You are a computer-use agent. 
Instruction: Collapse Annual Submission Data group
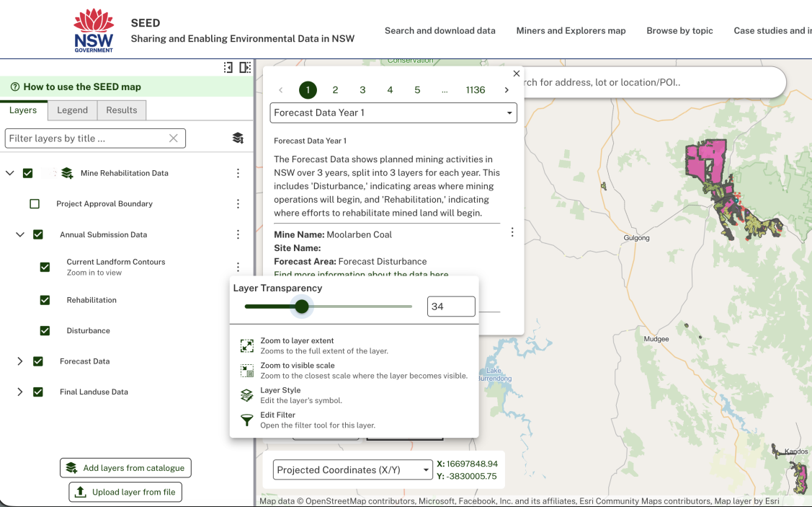(x=20, y=234)
